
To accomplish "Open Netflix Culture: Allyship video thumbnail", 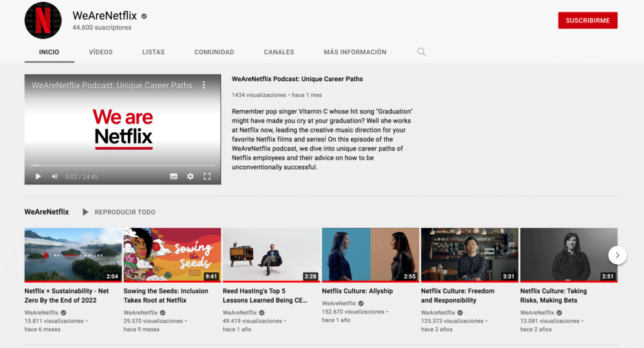I will 370,254.
